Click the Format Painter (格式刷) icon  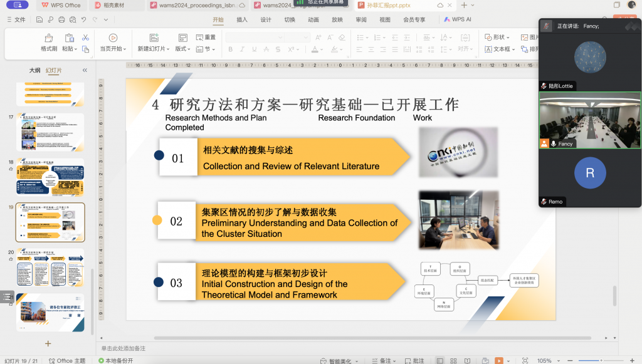[49, 38]
